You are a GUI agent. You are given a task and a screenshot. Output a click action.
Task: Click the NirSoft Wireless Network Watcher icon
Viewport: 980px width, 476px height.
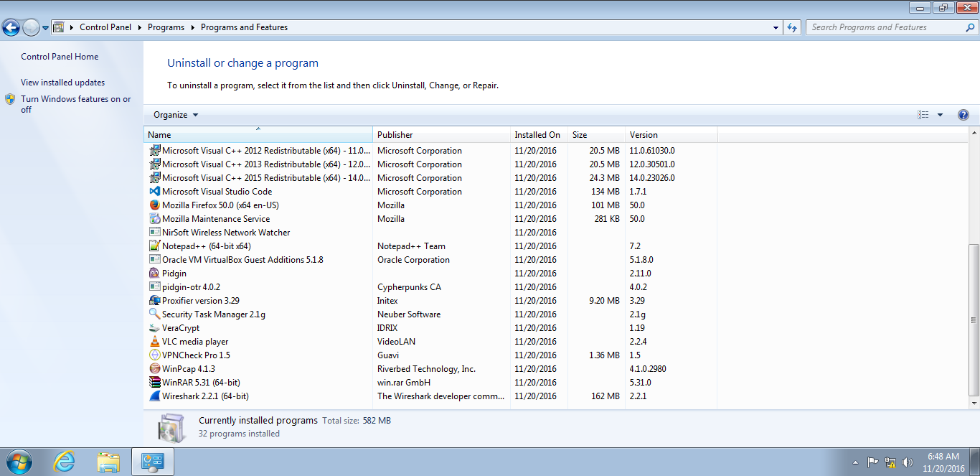point(154,233)
